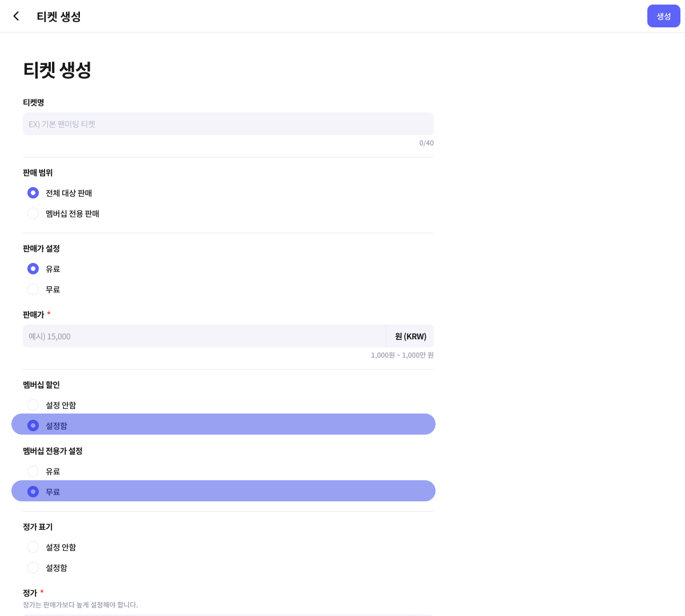685x616 pixels.
Task: Click the 원 (KRW) currency unit
Action: [410, 337]
